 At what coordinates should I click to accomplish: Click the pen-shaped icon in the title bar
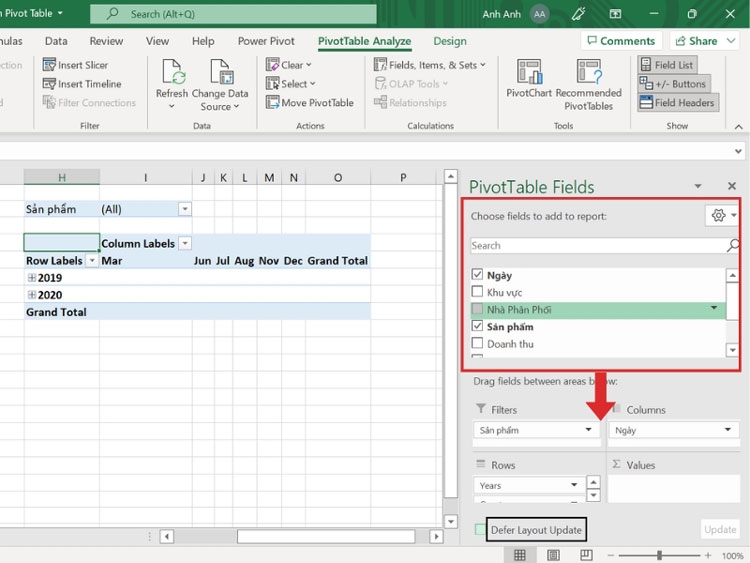[x=578, y=14]
